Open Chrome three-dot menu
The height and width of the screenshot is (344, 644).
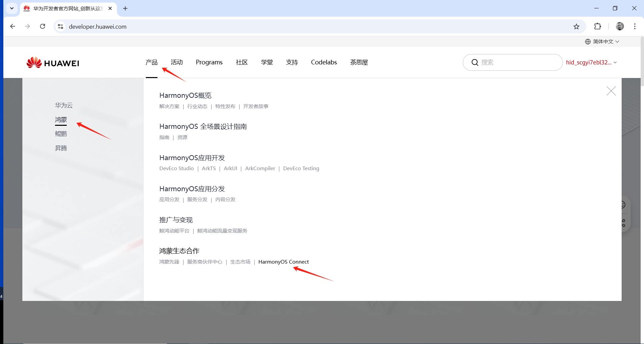(635, 26)
